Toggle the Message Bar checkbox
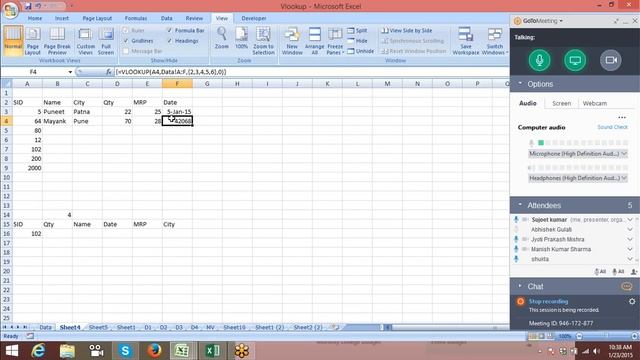Image resolution: width=640 pixels, height=360 pixels. pos(126,51)
